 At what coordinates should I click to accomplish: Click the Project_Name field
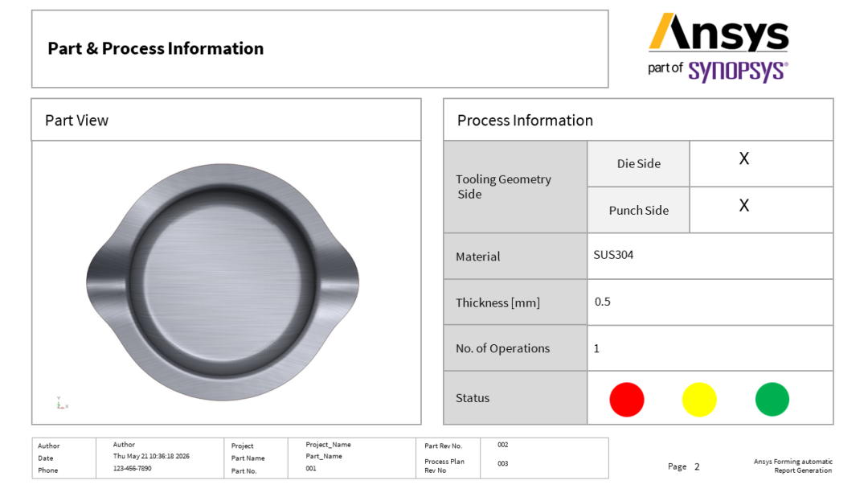(328, 445)
